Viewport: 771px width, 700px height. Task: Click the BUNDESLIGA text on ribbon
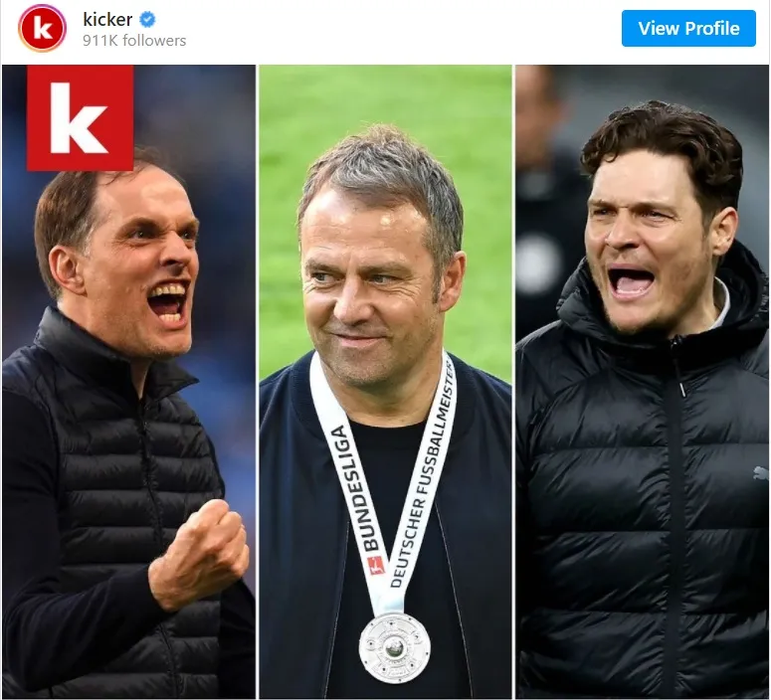point(353,487)
